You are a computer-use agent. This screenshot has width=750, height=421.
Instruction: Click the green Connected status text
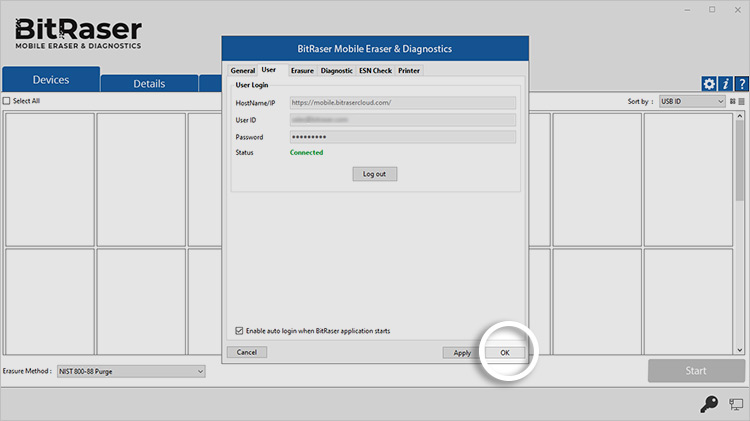[306, 153]
